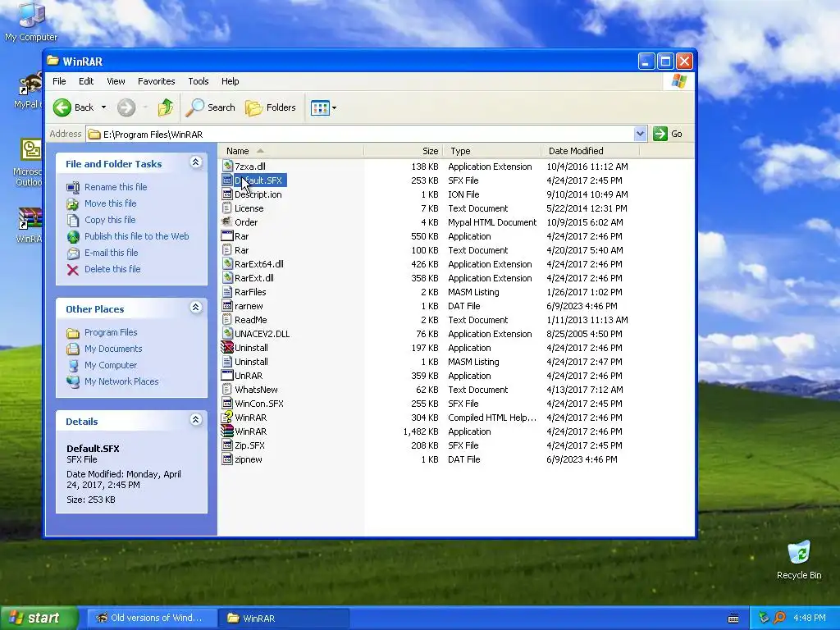The height and width of the screenshot is (630, 840).
Task: Toggle the Folders pane button
Action: pyautogui.click(x=271, y=107)
